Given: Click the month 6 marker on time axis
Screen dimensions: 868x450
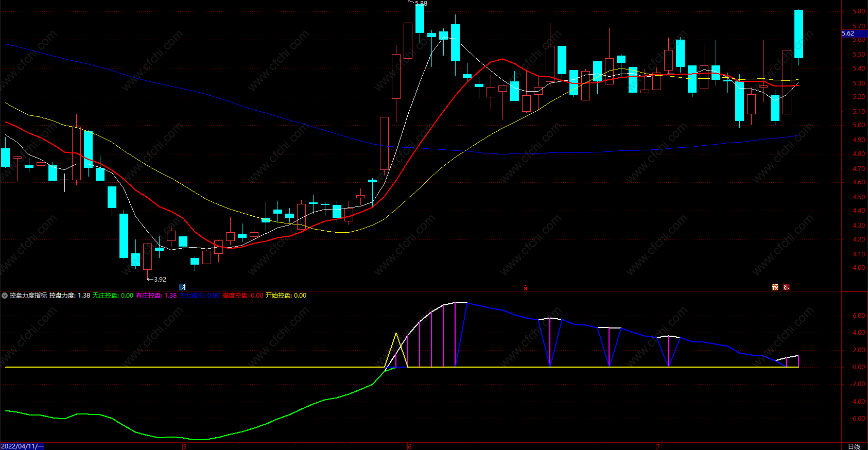Looking at the screenshot, I should coord(410,446).
